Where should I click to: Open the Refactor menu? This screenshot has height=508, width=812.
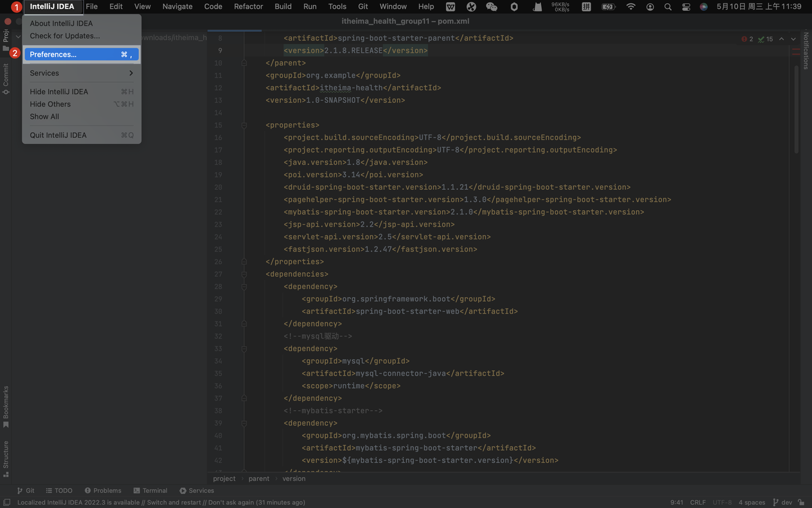248,6
